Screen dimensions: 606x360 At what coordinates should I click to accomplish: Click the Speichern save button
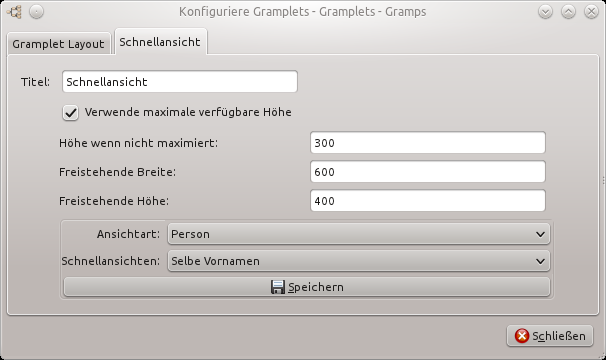coord(307,287)
